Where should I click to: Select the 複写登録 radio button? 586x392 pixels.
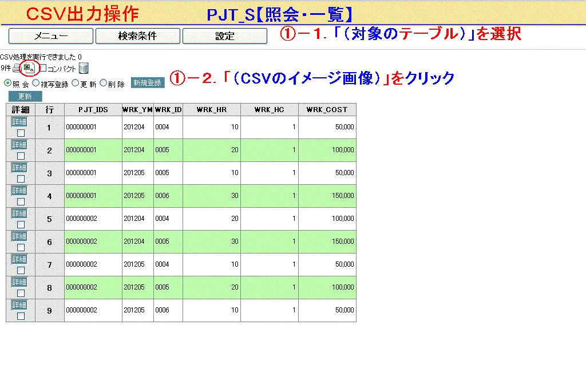[35, 83]
